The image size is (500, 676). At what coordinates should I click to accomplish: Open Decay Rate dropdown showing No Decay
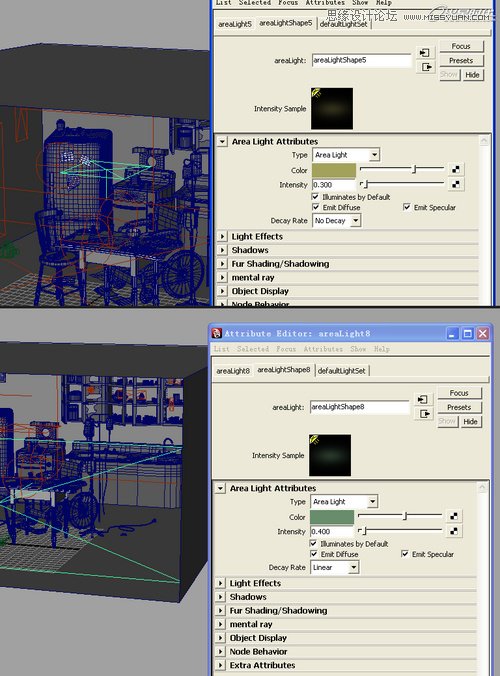[337, 221]
